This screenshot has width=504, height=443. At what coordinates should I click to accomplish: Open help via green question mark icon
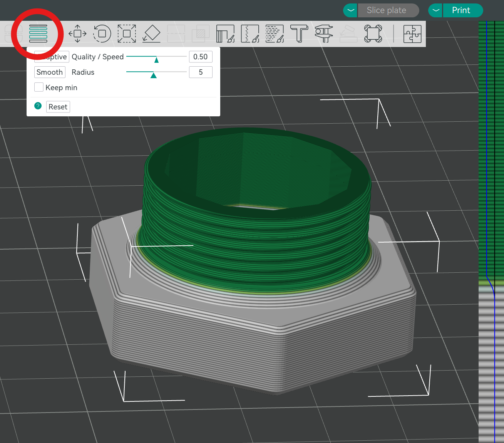38,106
